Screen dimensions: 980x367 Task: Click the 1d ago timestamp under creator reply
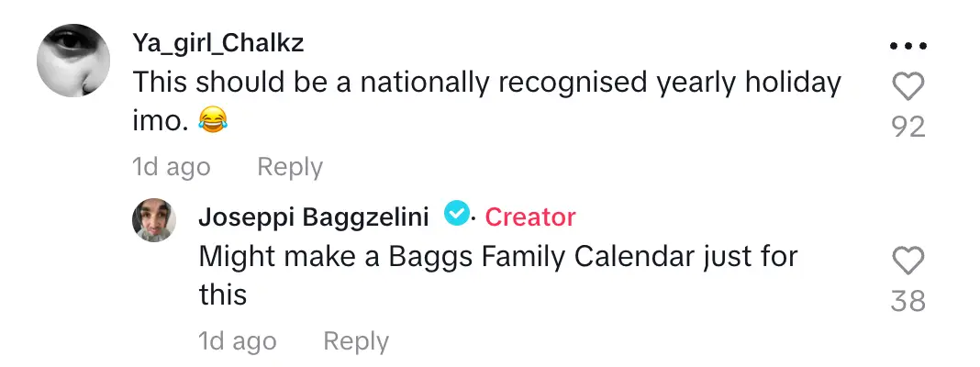238,341
